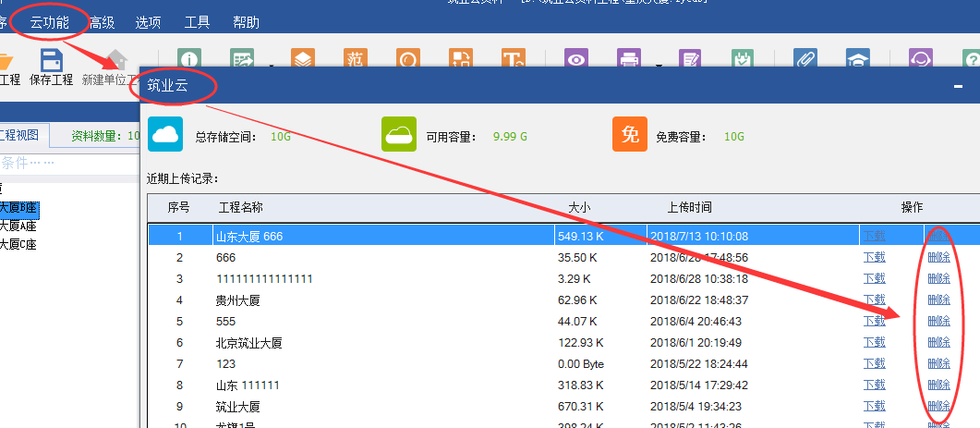Click 删除 link for 贵州大厦 row
This screenshot has width=980, height=428.
point(938,300)
